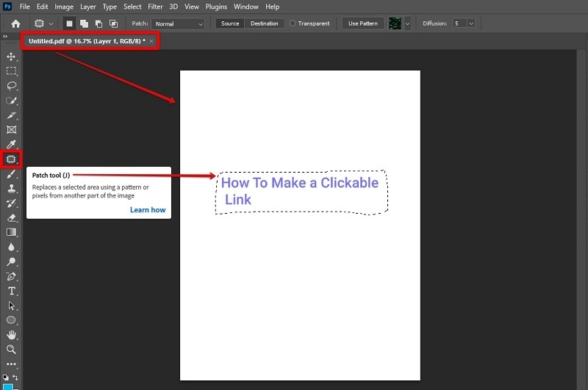Screen dimensions: 588x390
Task: Open the Filter menu
Action: pyautogui.click(x=155, y=7)
